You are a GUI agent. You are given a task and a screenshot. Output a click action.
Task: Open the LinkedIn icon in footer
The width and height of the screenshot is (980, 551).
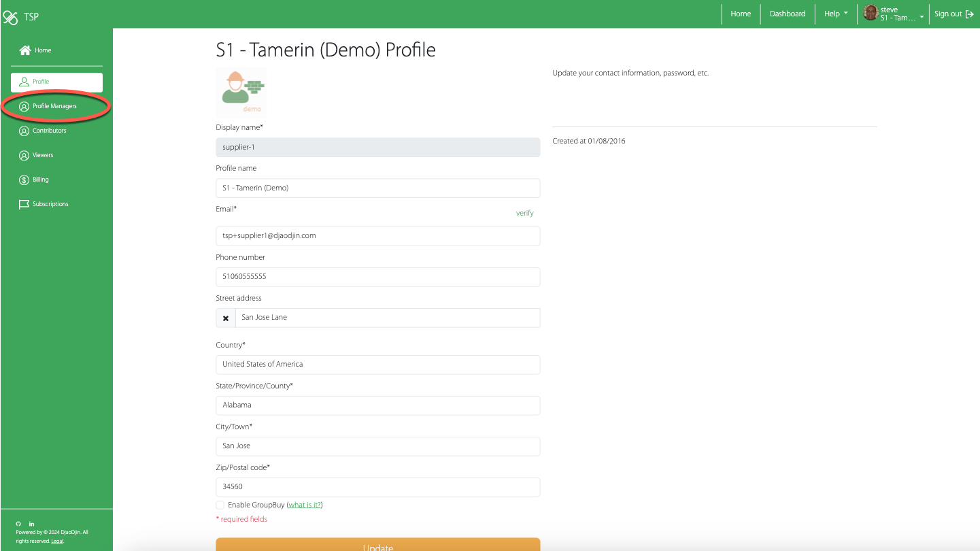click(x=32, y=524)
